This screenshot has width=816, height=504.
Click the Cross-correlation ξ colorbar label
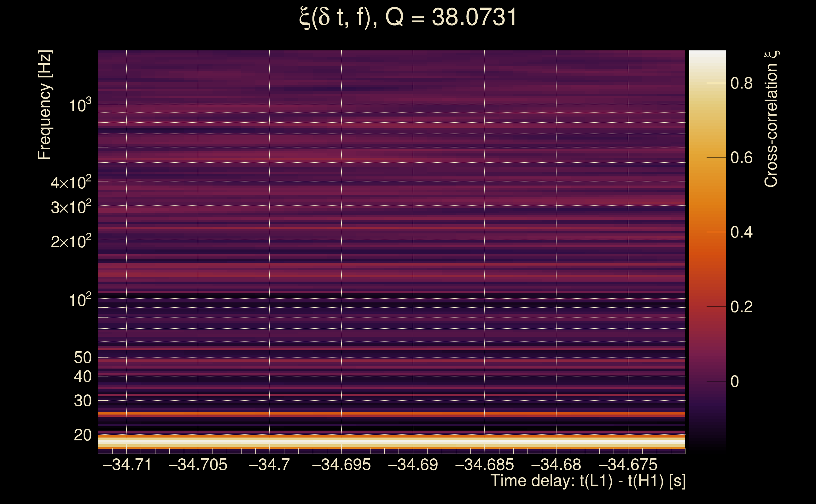(771, 119)
